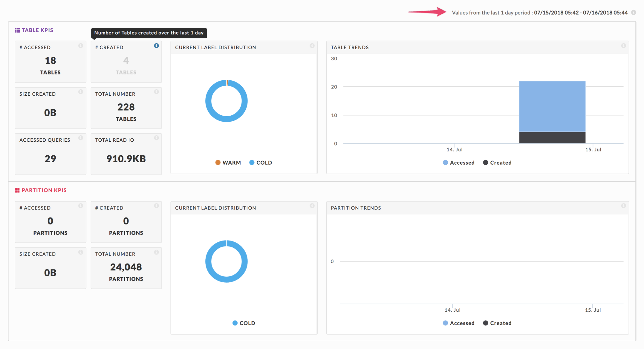Toggle Accessed series in Partition Trends legend
Screen dimensions: 644x349
tap(459, 323)
